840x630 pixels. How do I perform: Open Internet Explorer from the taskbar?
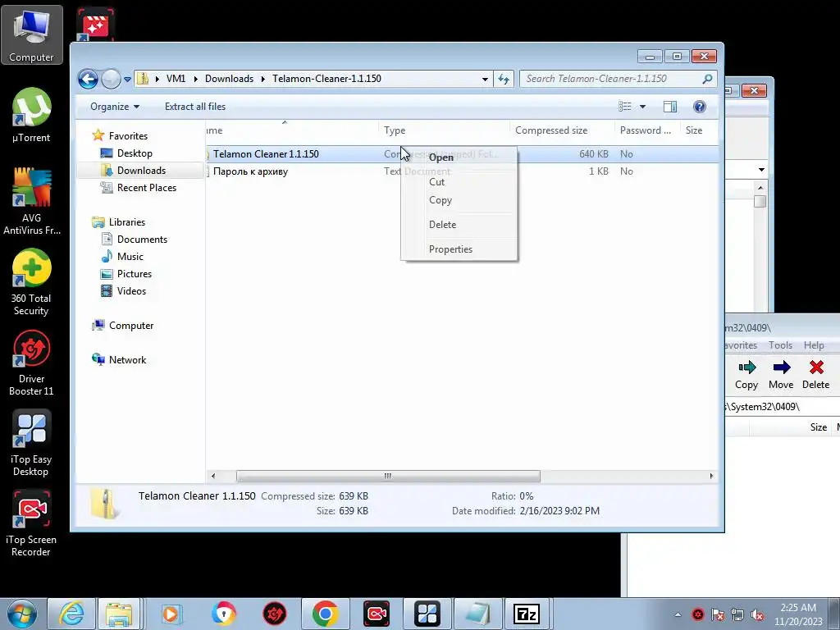[71, 614]
